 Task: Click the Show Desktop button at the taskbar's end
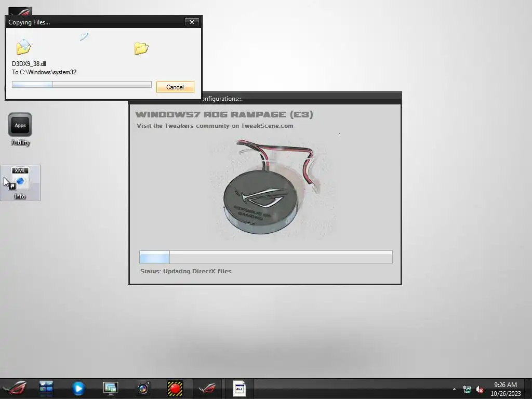click(528, 389)
